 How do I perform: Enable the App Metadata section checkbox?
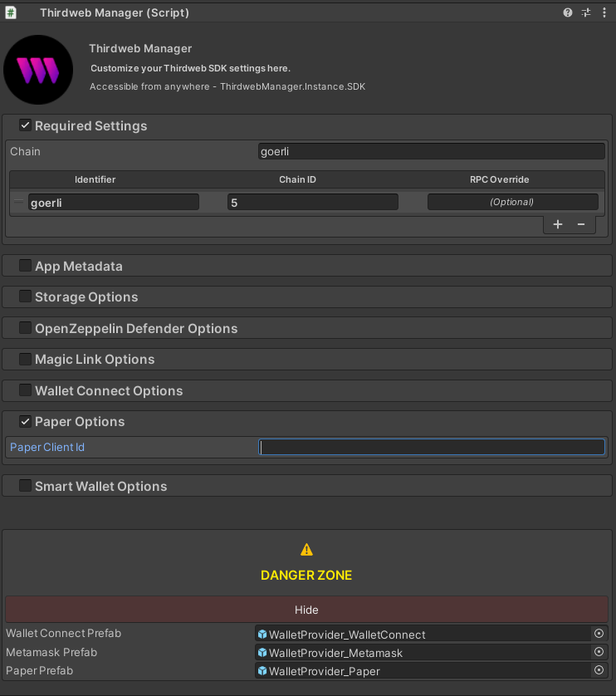[25, 266]
